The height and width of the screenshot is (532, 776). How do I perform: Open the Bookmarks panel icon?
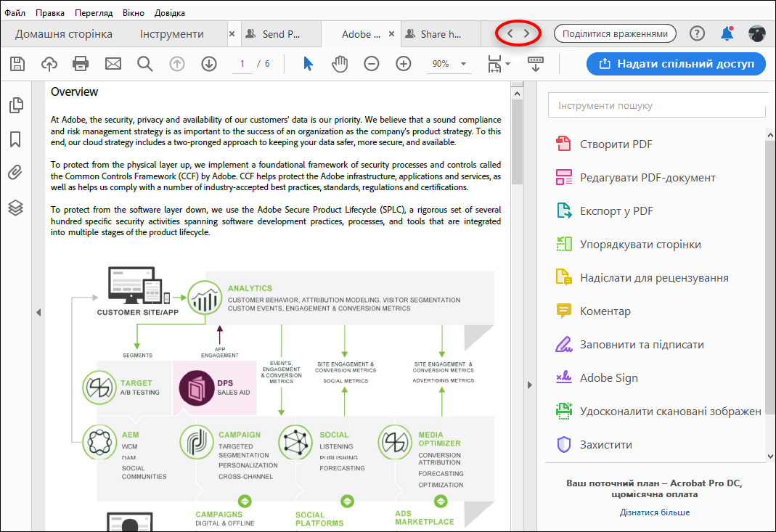tap(15, 139)
